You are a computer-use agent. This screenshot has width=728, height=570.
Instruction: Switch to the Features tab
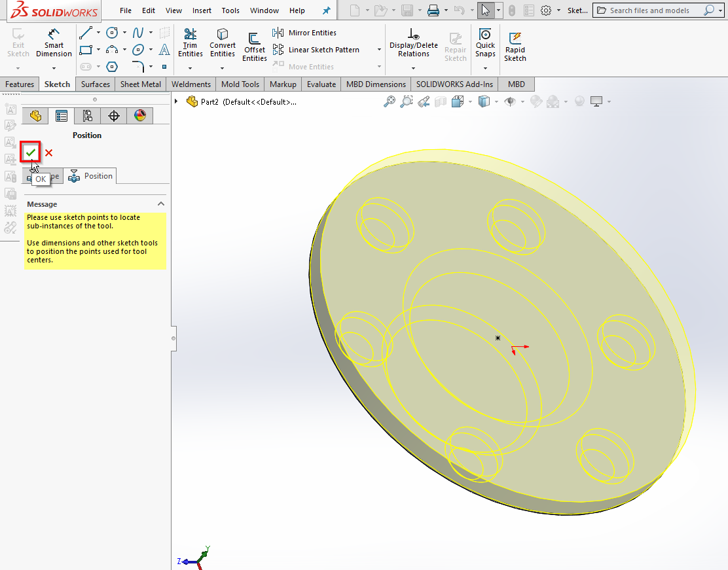(20, 84)
